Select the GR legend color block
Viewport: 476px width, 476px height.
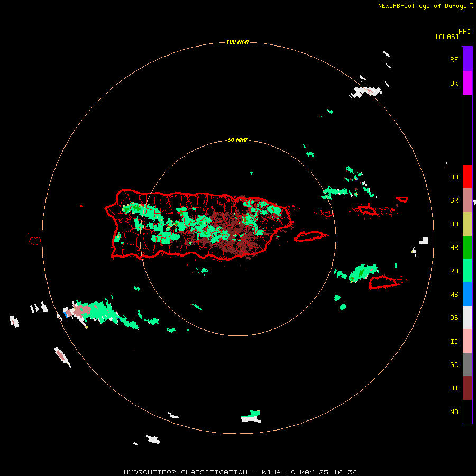(x=467, y=200)
